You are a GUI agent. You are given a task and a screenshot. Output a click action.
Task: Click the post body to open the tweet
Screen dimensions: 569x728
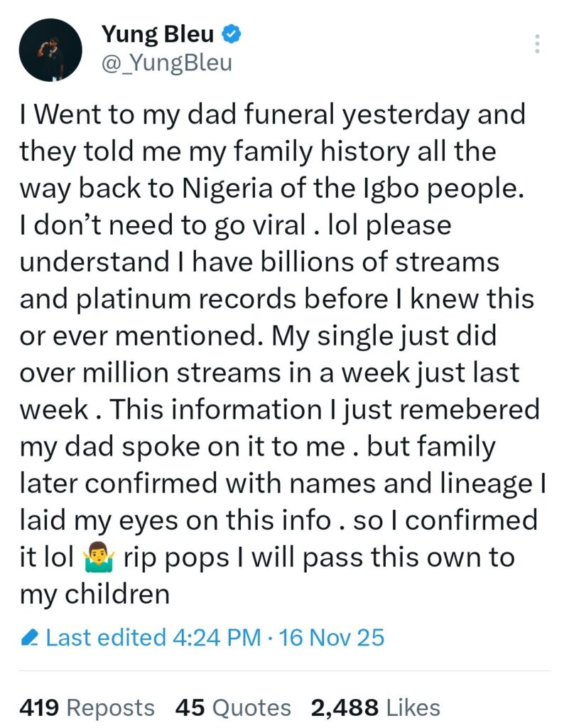(x=284, y=334)
